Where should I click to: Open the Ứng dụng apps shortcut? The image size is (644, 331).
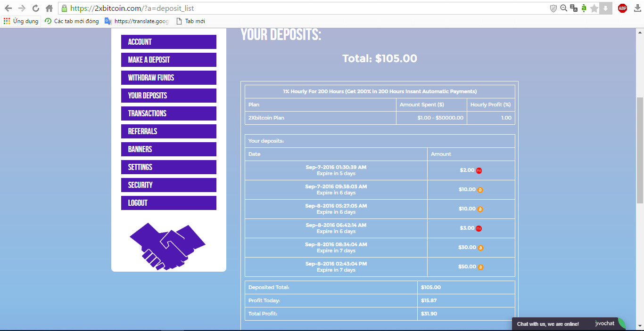click(21, 21)
